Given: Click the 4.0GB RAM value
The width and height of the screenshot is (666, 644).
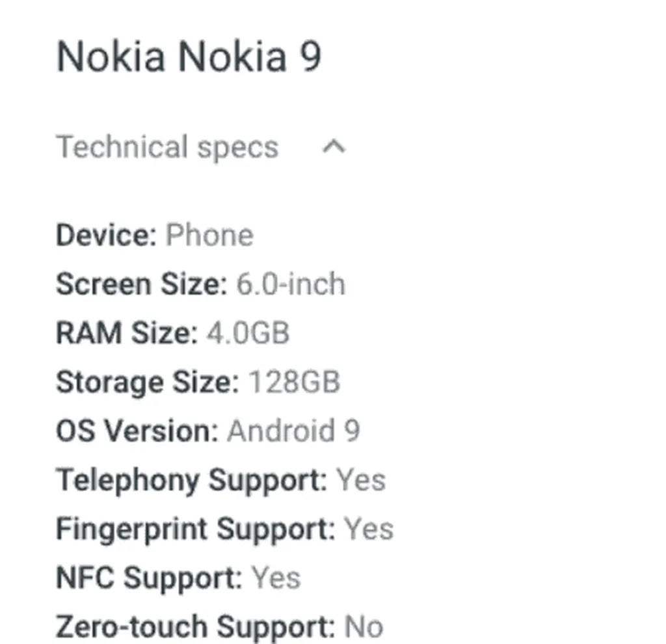Looking at the screenshot, I should tap(248, 334).
